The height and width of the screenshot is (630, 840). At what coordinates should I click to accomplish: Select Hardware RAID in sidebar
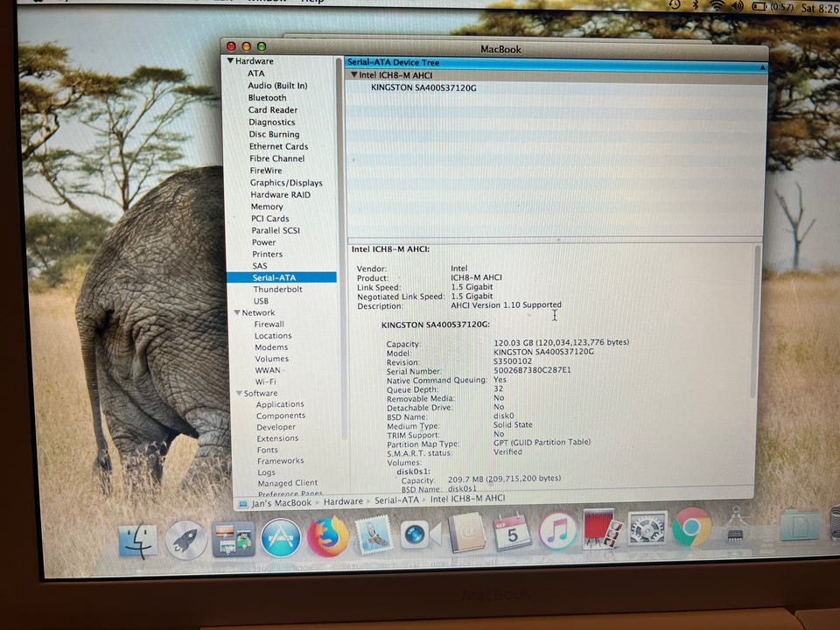click(x=281, y=195)
